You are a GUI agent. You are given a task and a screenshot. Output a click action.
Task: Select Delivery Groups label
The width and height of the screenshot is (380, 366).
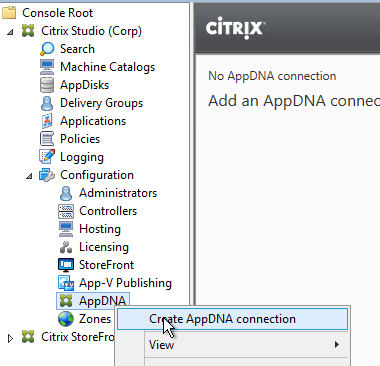click(x=101, y=103)
